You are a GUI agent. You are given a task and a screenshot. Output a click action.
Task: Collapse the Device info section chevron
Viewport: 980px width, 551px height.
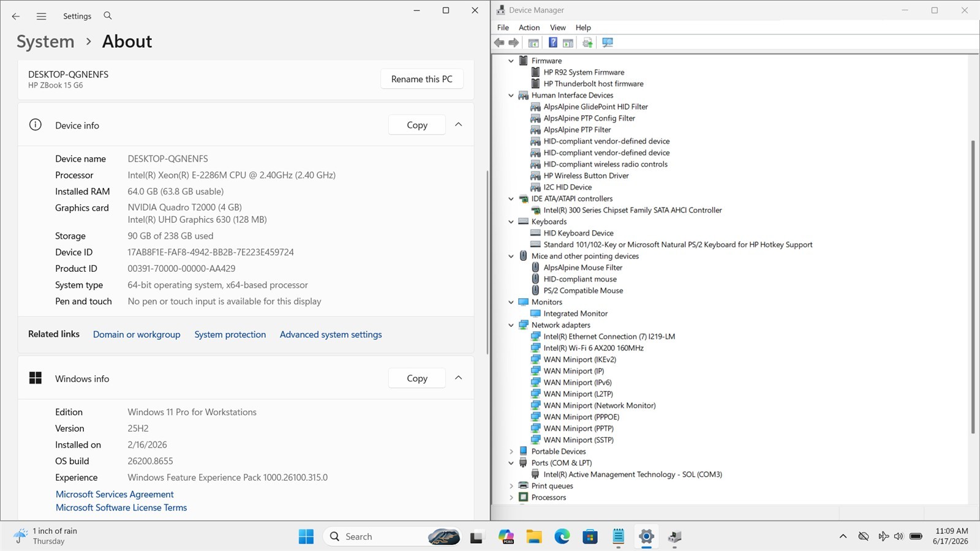tap(459, 125)
